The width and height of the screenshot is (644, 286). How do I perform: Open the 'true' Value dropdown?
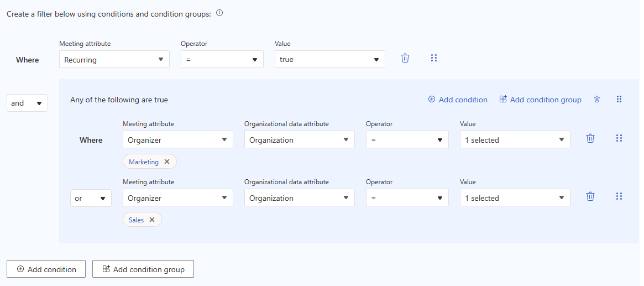click(330, 60)
